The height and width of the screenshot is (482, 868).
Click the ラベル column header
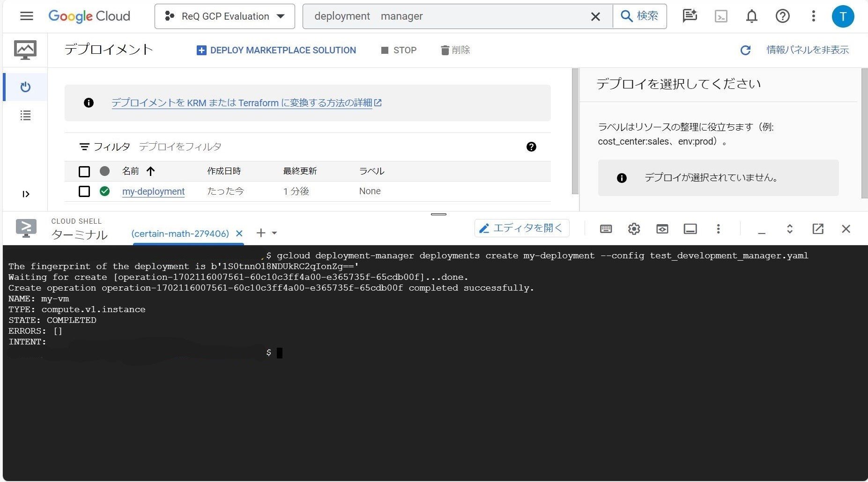click(x=371, y=171)
